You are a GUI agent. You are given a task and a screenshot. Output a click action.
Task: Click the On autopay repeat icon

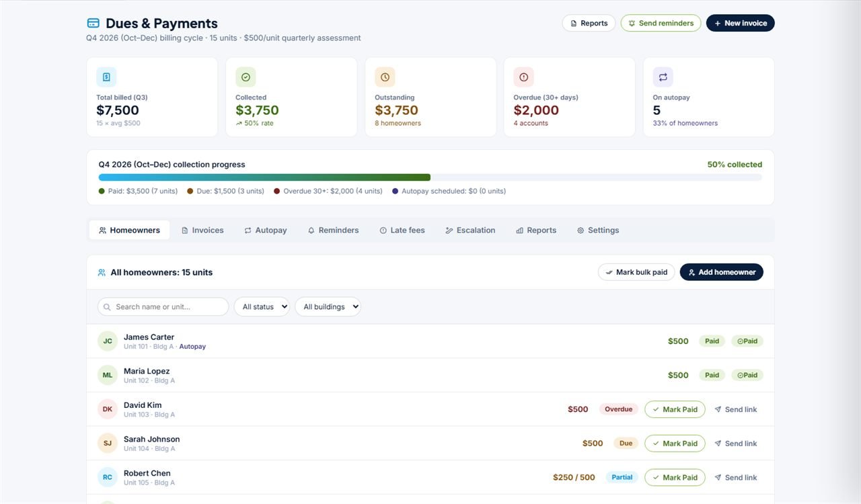(x=663, y=77)
